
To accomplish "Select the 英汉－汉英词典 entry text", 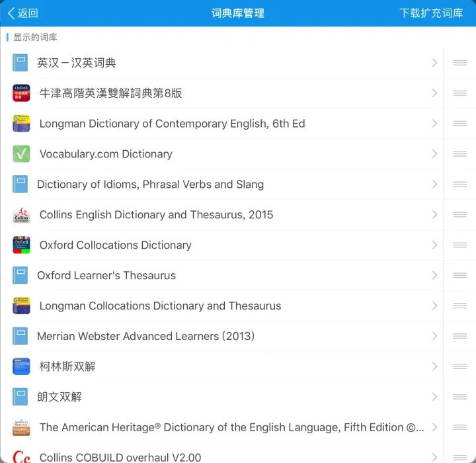I will (x=77, y=63).
